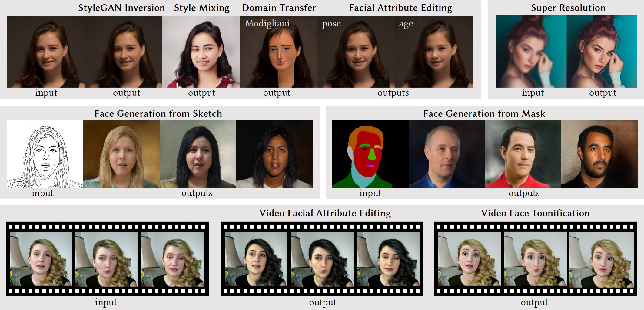Click middle frame of input video filmstrip
This screenshot has height=310, width=644.
(x=107, y=259)
